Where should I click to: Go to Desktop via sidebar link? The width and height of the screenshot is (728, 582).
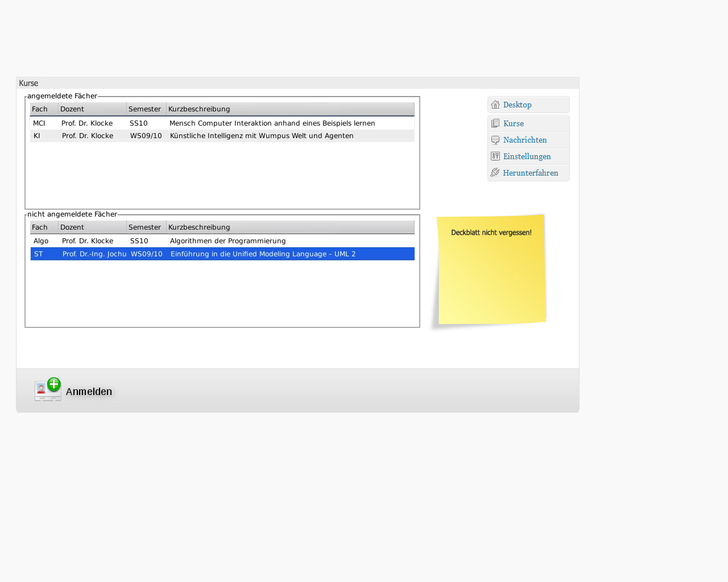(517, 105)
